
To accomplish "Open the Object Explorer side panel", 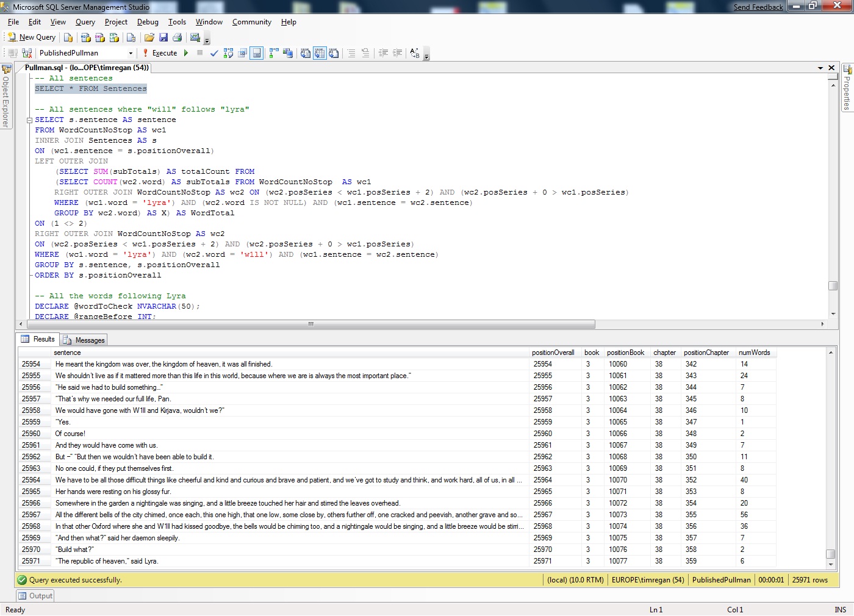I will tap(6, 98).
